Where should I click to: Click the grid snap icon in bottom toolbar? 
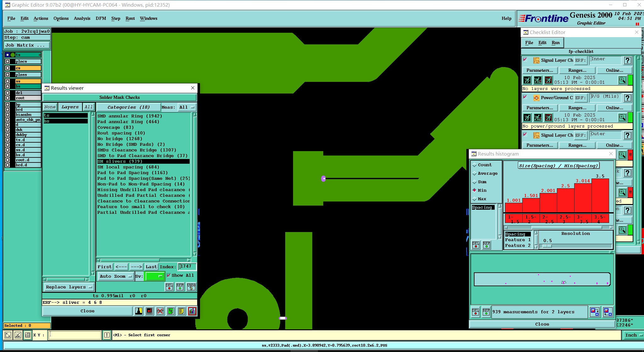click(x=28, y=335)
